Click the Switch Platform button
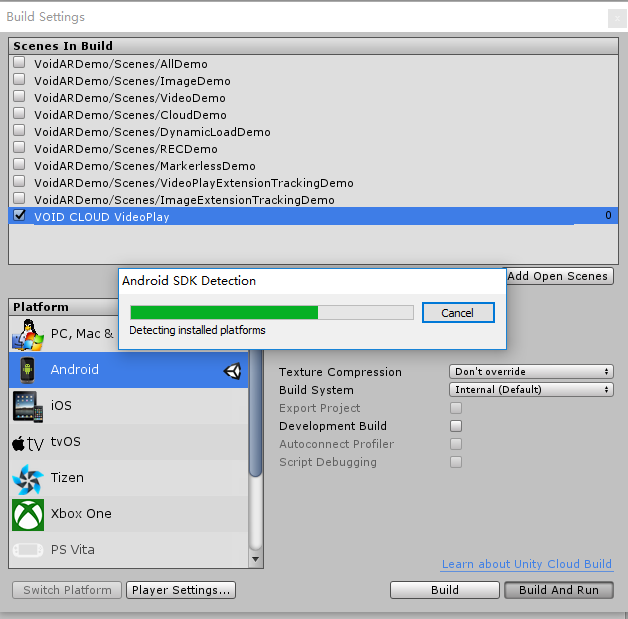628x619 pixels. [x=67, y=590]
